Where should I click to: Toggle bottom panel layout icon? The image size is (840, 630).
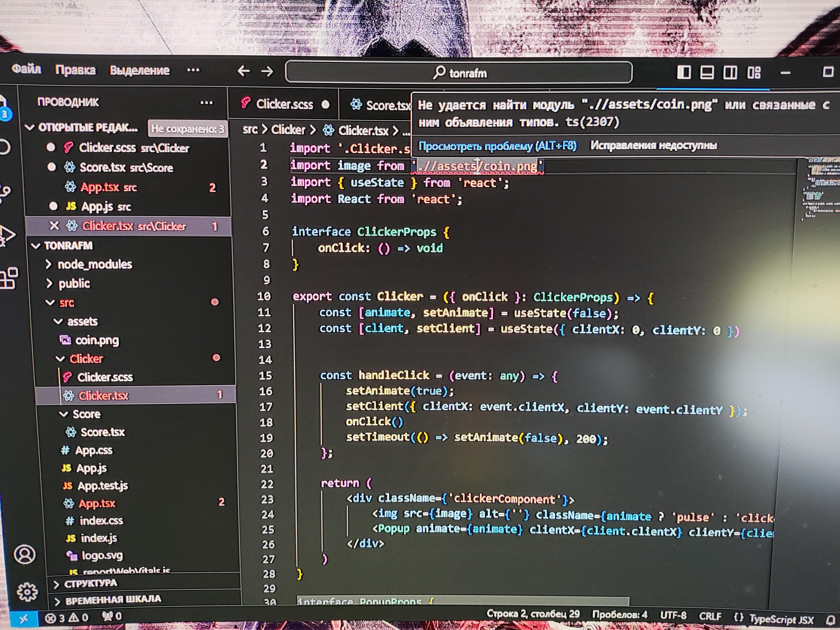pos(707,72)
